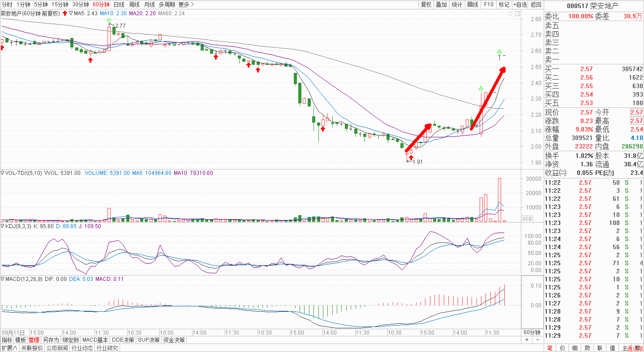The image size is (644, 352).
Task: Select the 15分钟 period
Action: coord(60,4)
